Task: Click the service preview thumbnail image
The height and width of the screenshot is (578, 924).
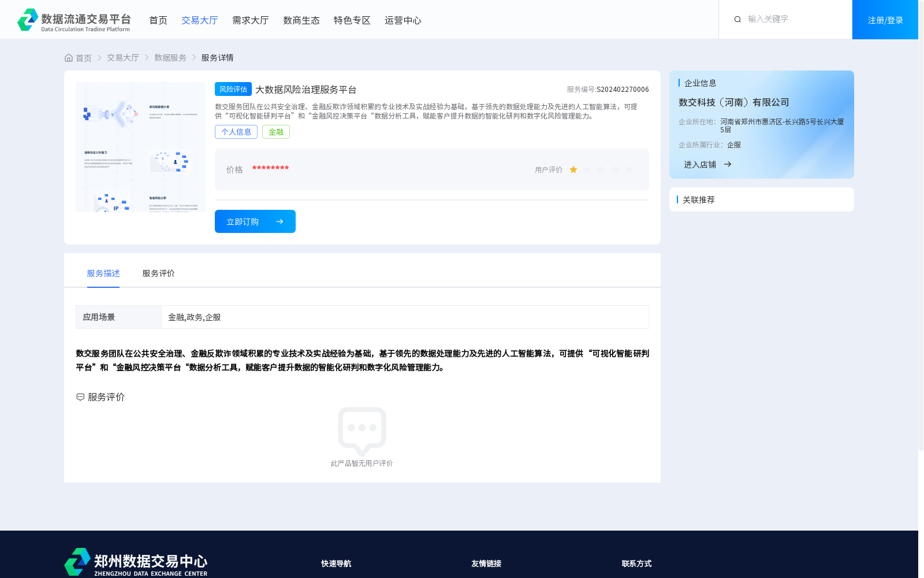Action: pos(140,147)
